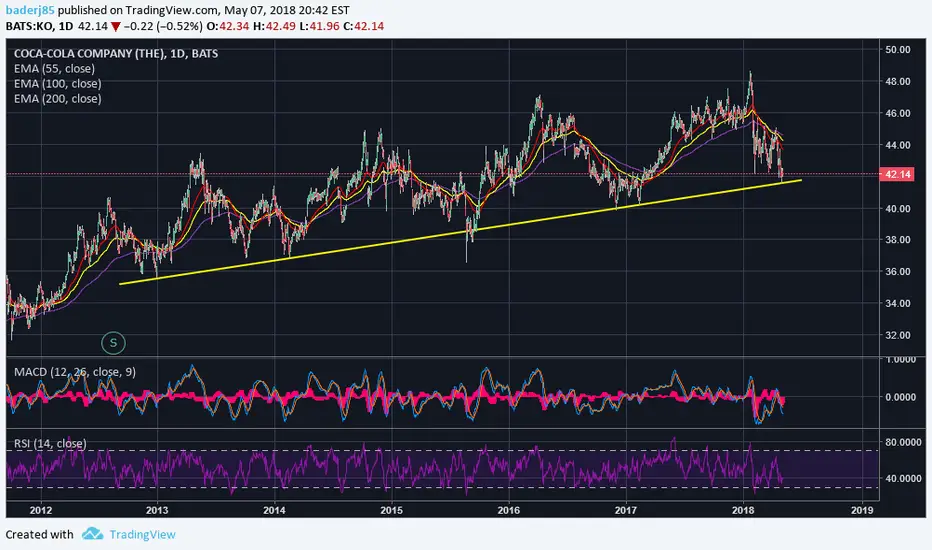Click the 40.00 price axis label
The image size is (932, 550).
click(x=898, y=208)
